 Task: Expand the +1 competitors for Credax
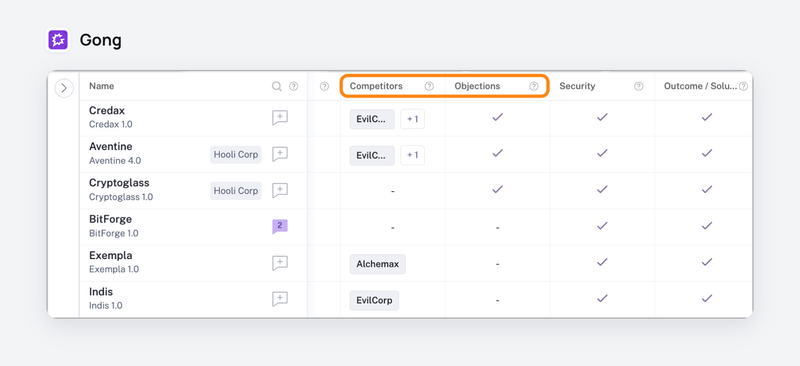click(412, 119)
